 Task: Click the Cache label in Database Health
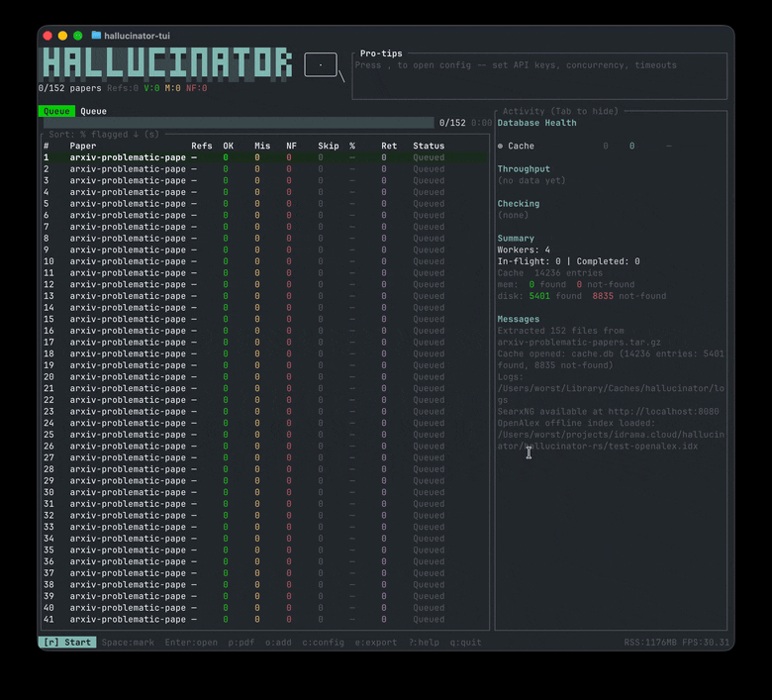521,146
